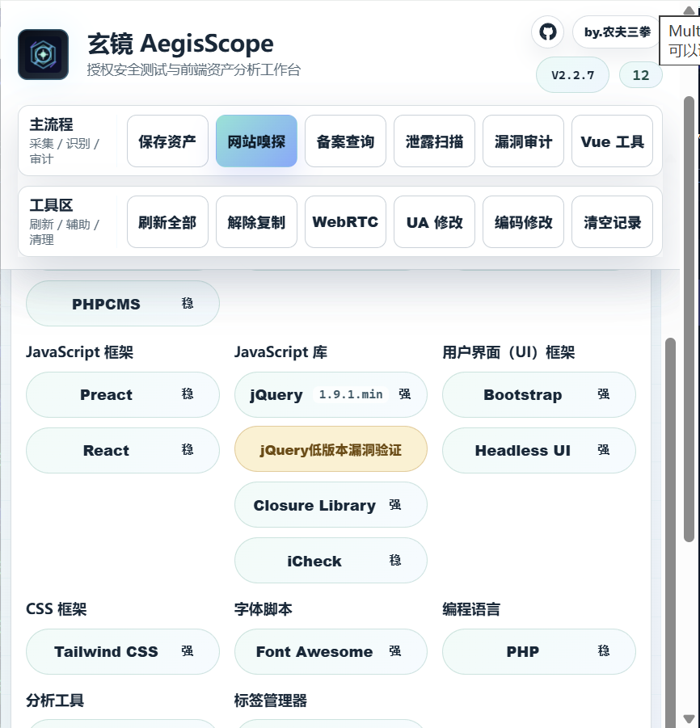This screenshot has width=700, height=728.
Task: Click the 标签管理器 heading
Action: (x=270, y=701)
